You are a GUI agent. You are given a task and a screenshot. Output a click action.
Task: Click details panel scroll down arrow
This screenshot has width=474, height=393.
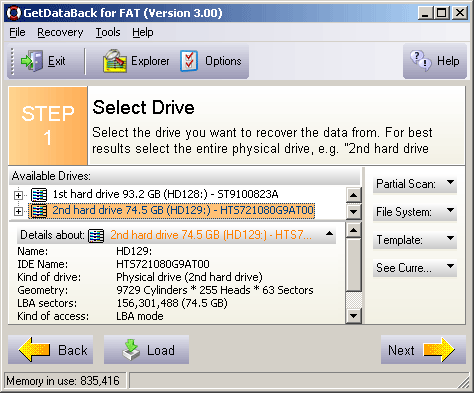[354, 315]
